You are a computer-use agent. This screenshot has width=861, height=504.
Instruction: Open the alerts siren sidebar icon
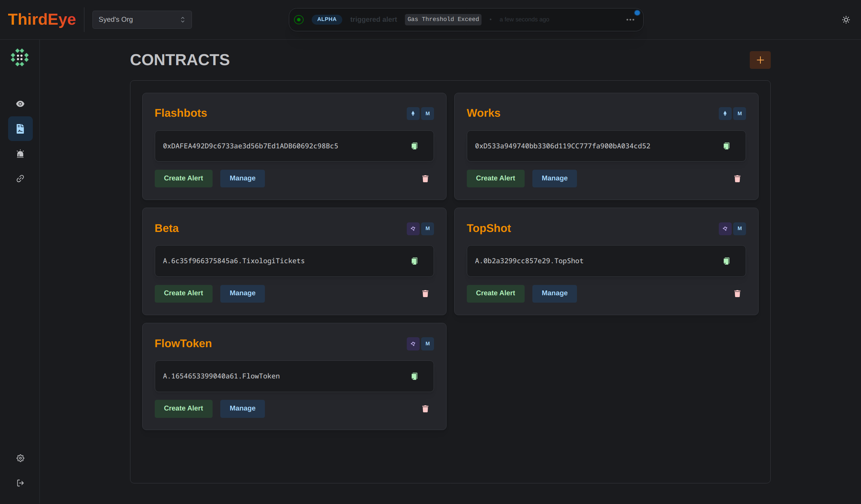(x=20, y=154)
